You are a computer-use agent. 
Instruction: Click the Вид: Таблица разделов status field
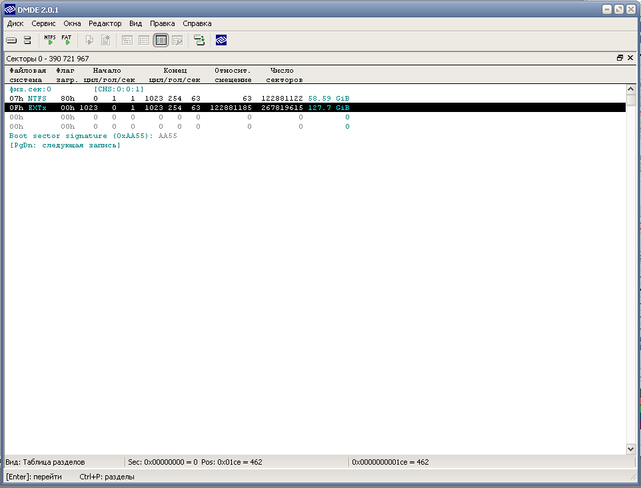click(45, 462)
